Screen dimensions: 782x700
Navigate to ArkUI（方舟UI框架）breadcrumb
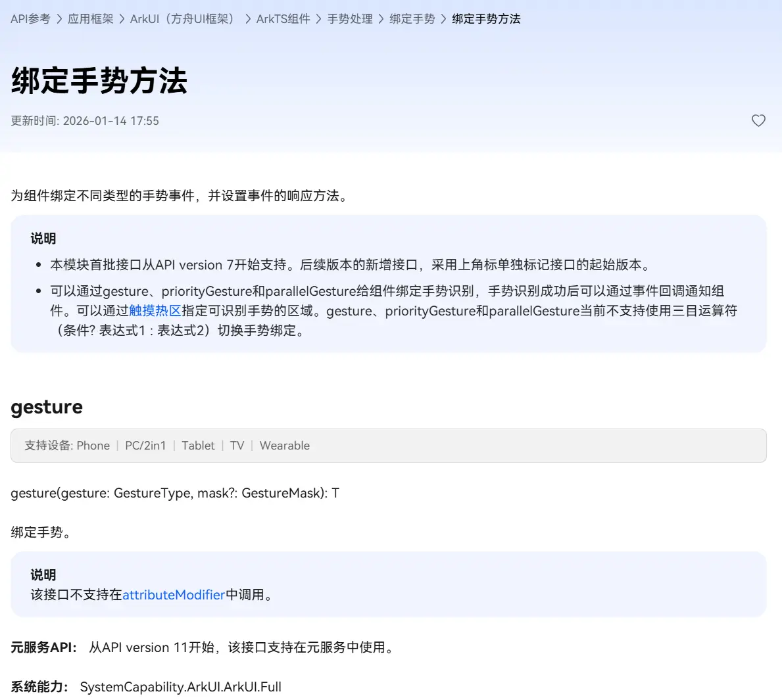tap(182, 19)
